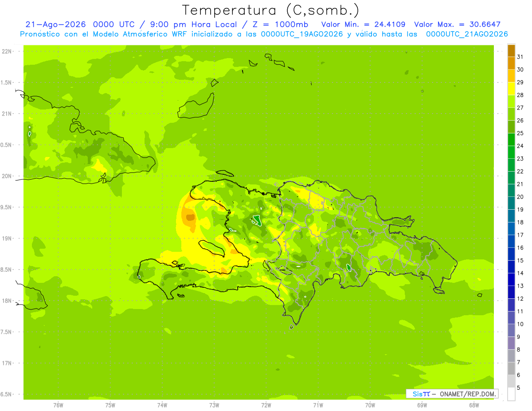Click the yellow legend swatch between 28 and 29
Image resolution: width=532 pixels, height=411 pixels.
[511, 89]
